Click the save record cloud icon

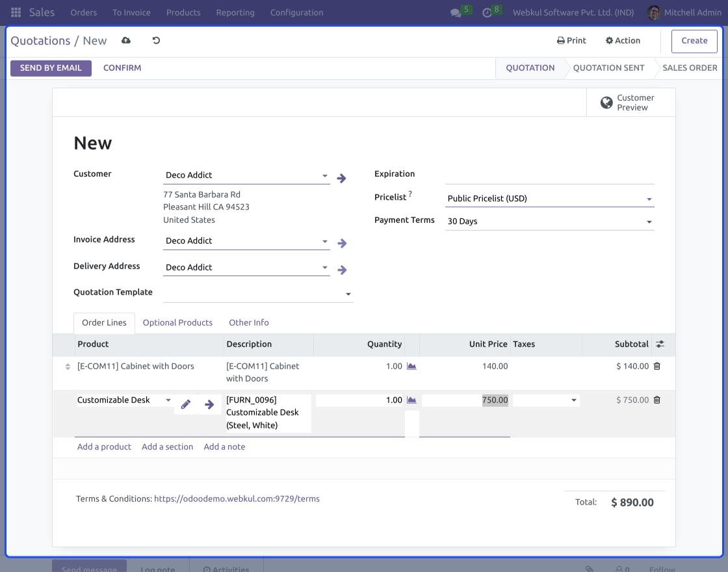tap(126, 40)
